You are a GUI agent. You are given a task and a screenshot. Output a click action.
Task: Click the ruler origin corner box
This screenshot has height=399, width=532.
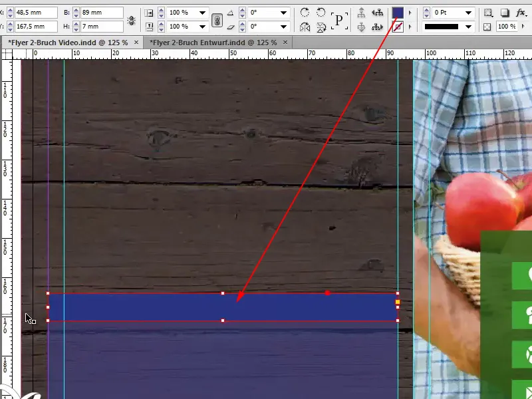7,54
